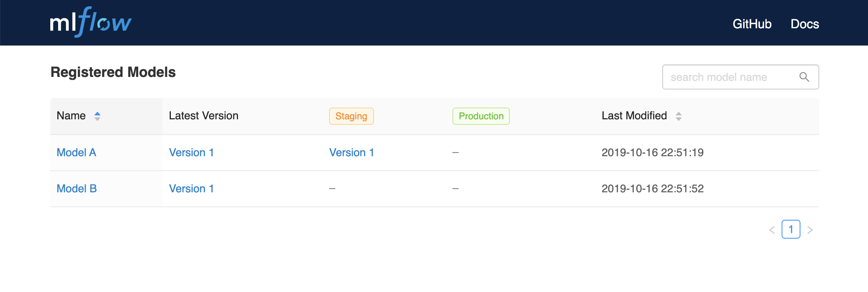Open the Docs link in header
The image size is (868, 292).
coord(804,24)
